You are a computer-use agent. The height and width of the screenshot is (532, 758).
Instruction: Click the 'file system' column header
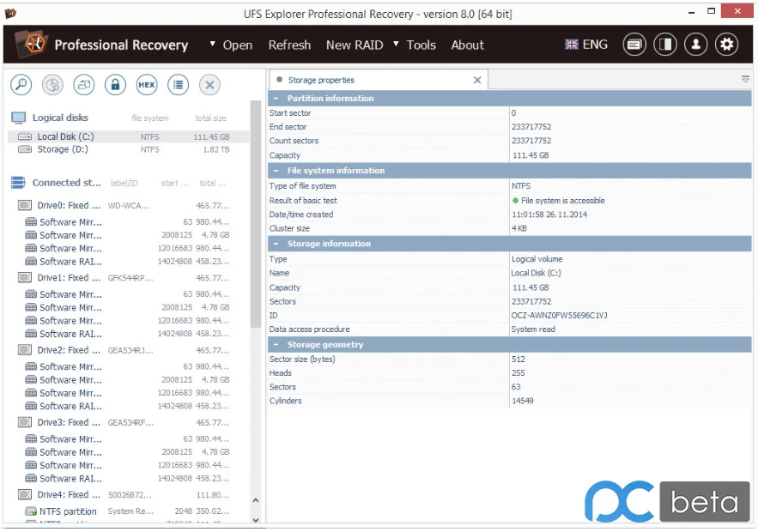pos(150,118)
